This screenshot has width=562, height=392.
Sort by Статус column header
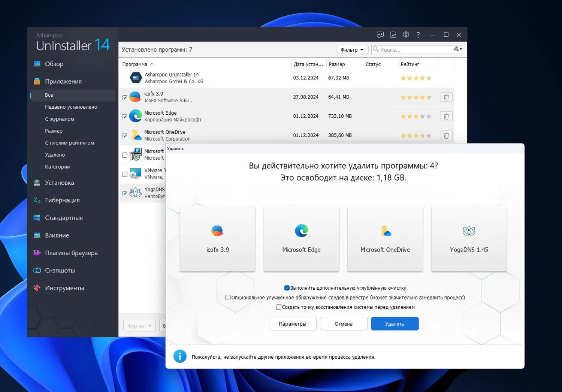coord(373,64)
